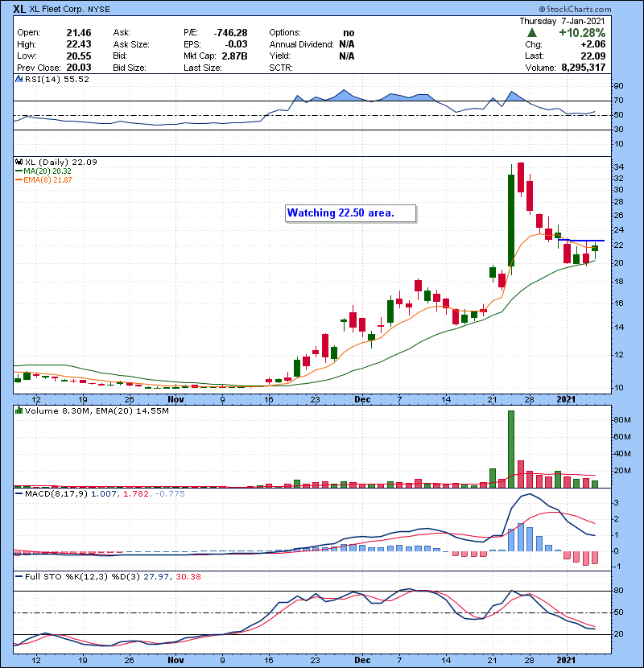Click the -1 label on the MACD axis

click(618, 567)
